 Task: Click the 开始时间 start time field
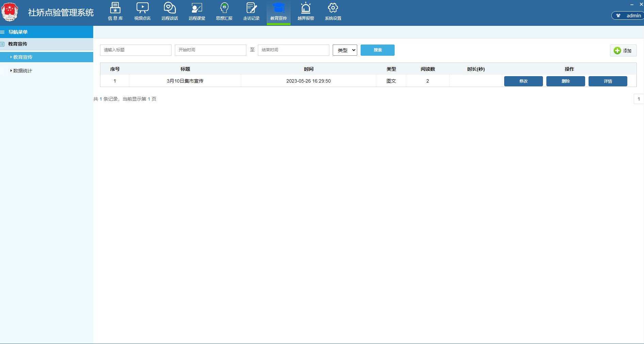[210, 50]
